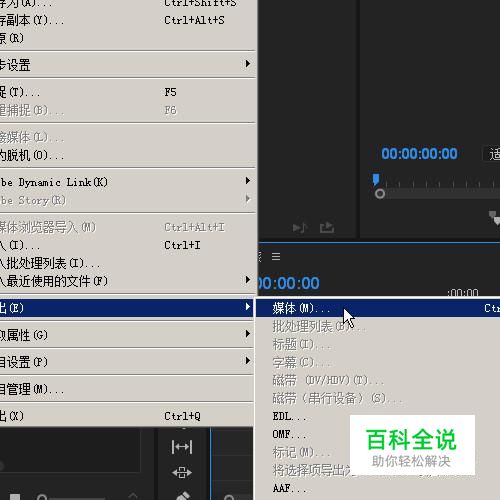Click the timeline timecode 00:00:00
The image size is (500, 500).
point(289,283)
